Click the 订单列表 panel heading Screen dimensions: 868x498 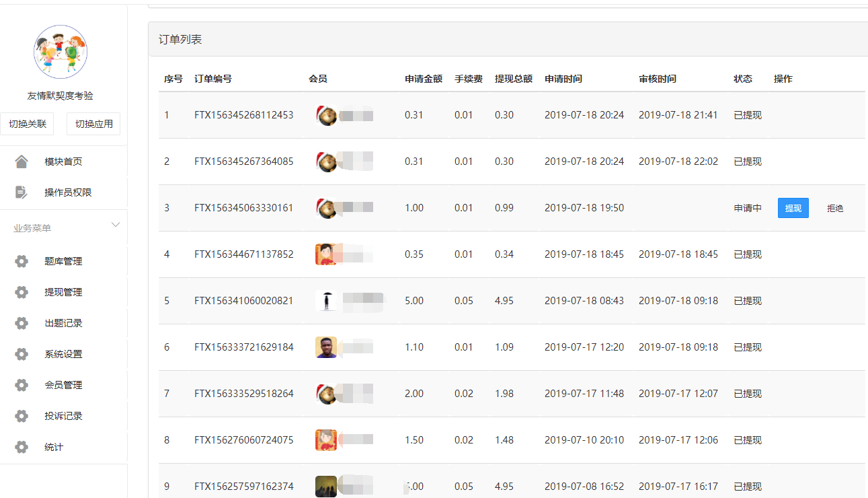pos(180,40)
